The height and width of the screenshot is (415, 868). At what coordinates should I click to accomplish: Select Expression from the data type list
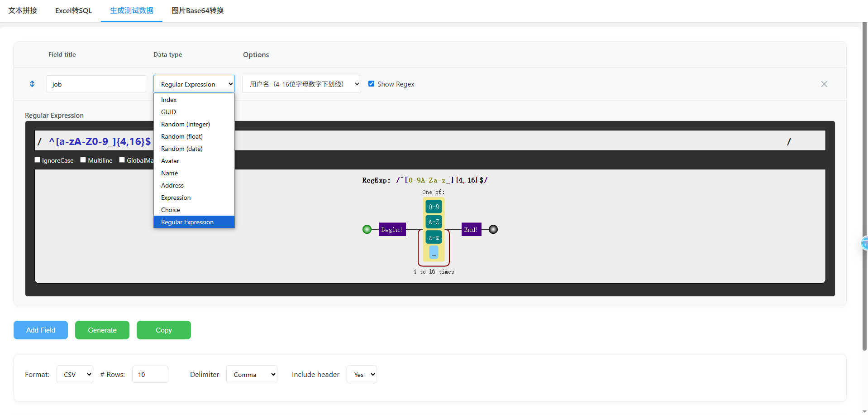[x=194, y=198]
